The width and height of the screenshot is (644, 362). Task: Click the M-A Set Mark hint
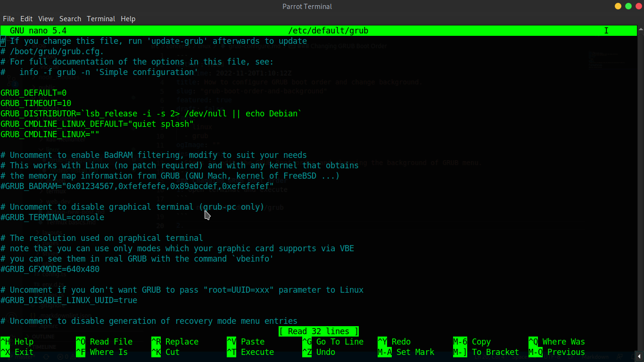pyautogui.click(x=406, y=352)
